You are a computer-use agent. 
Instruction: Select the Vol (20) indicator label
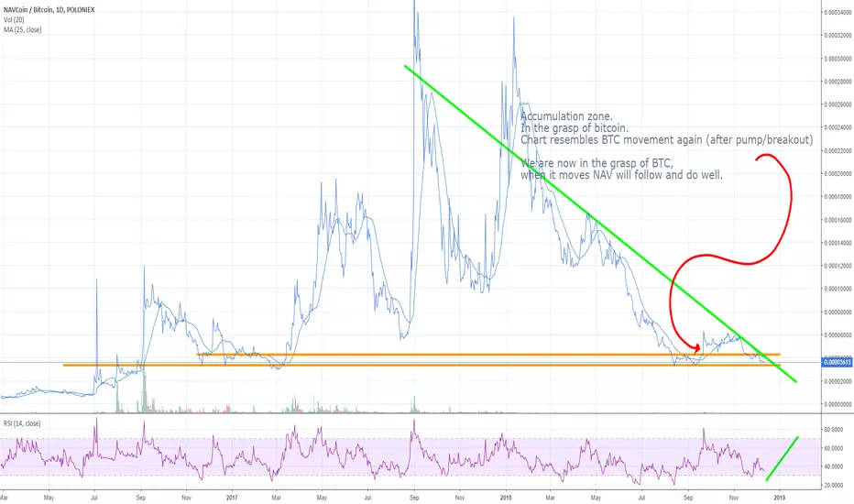[x=14, y=19]
